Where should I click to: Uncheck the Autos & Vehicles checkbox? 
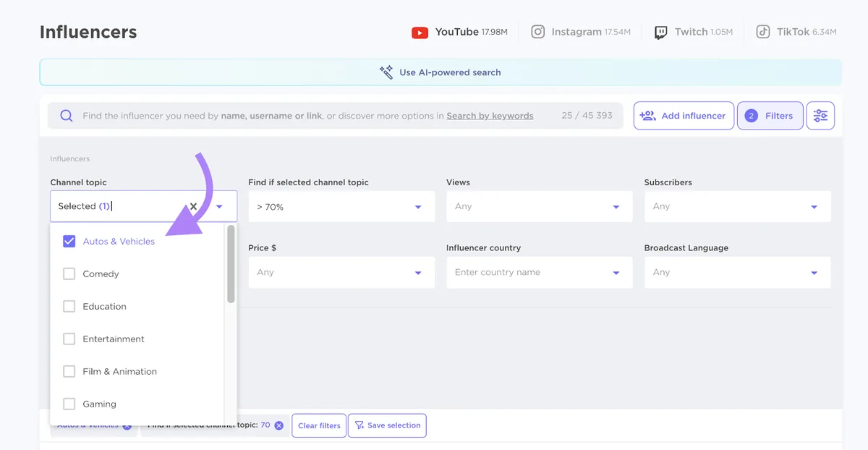(x=69, y=242)
